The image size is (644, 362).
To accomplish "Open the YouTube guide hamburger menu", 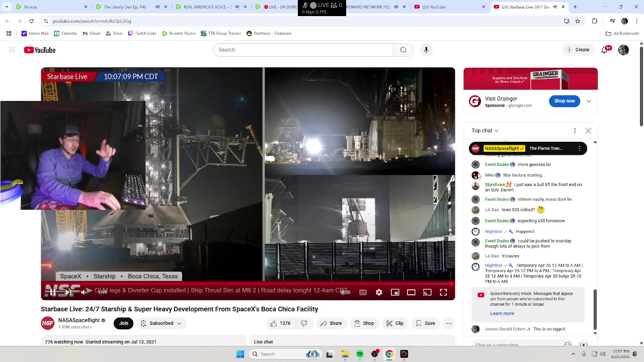I will pos(12,50).
